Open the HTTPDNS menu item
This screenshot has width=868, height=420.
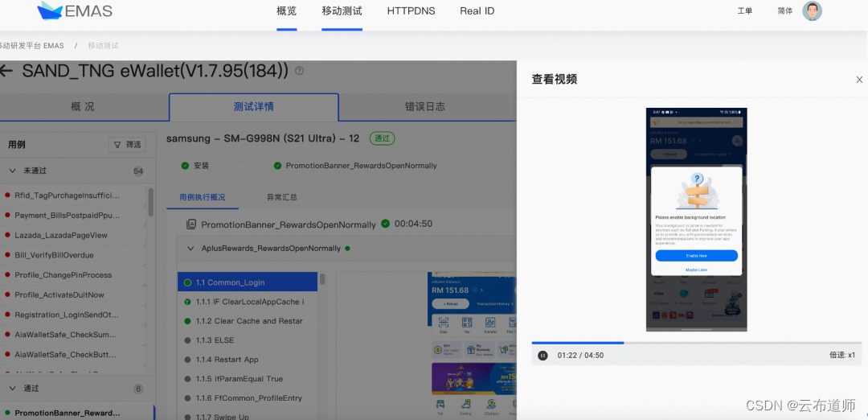click(x=411, y=11)
